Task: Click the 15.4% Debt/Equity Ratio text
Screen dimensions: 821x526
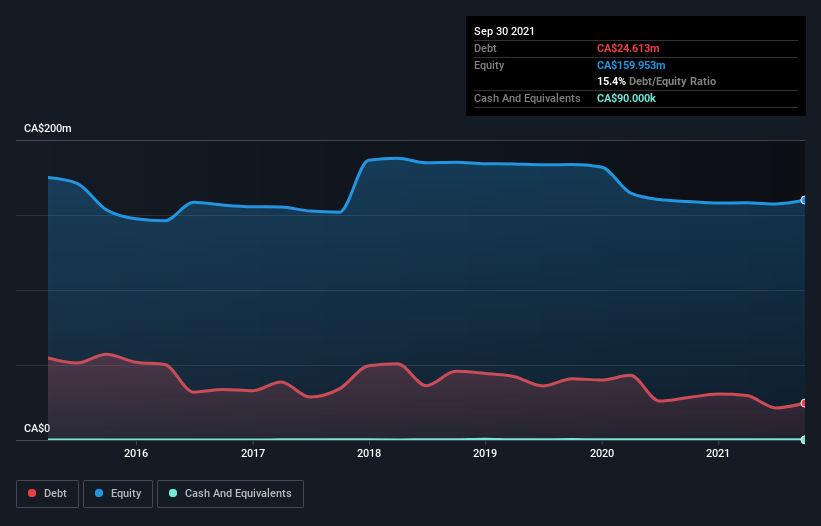Action: point(657,81)
